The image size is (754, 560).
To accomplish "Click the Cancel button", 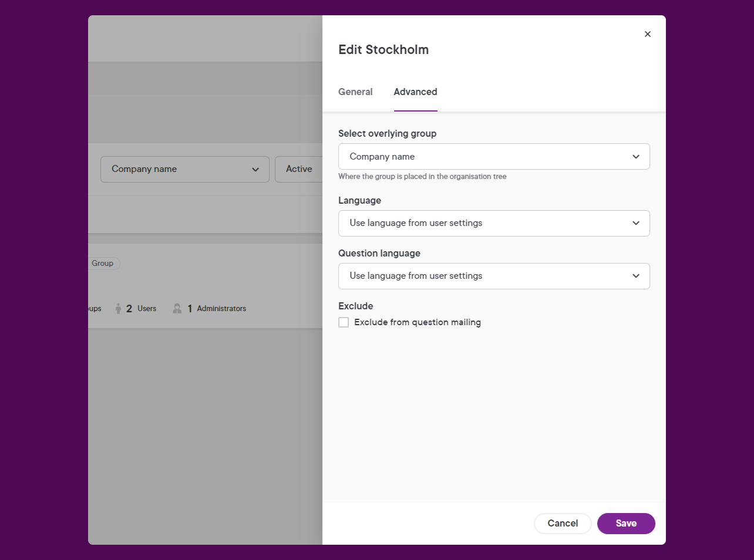I will [x=562, y=524].
